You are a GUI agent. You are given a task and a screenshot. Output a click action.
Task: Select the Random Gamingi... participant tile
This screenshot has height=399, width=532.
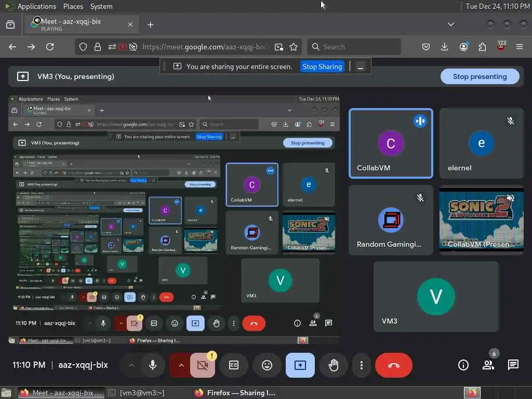coord(391,220)
